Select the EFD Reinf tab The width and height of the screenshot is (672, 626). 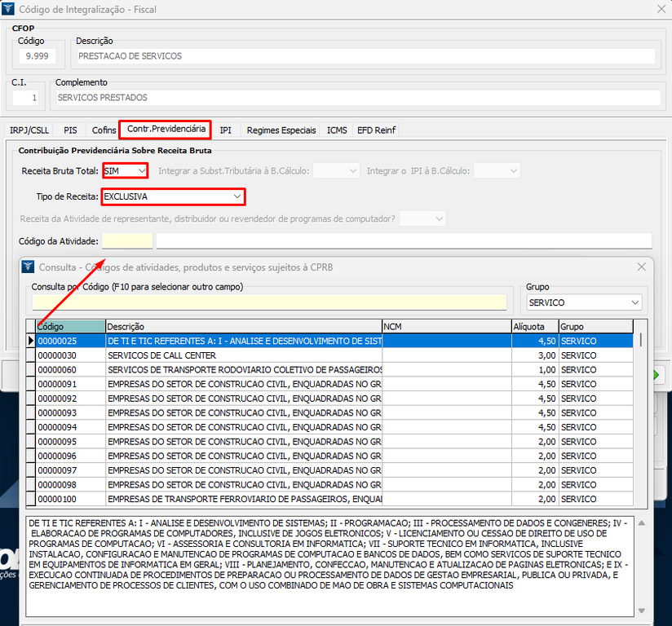pos(375,130)
